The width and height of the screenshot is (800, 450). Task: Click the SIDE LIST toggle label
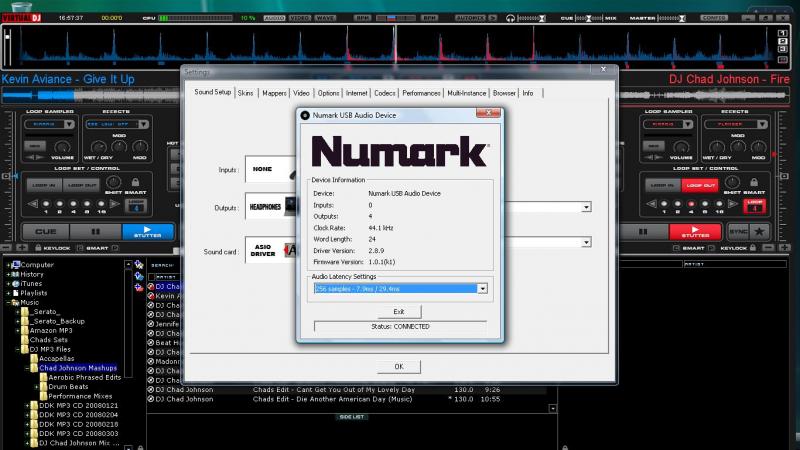click(x=352, y=417)
